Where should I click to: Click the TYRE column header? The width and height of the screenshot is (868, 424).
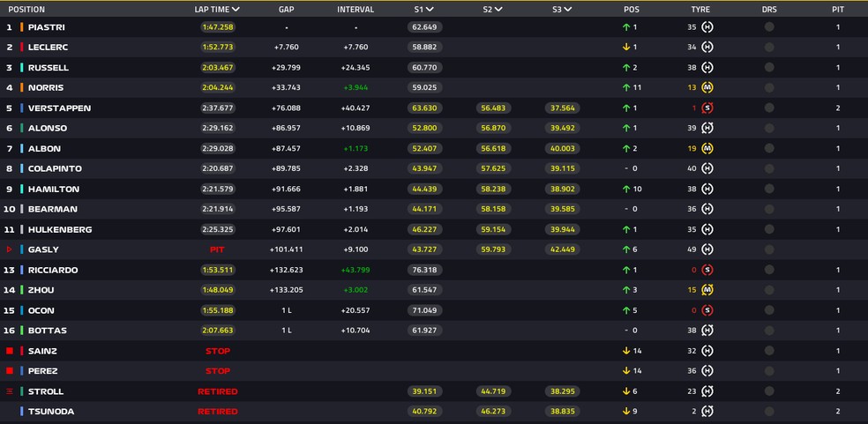(700, 10)
